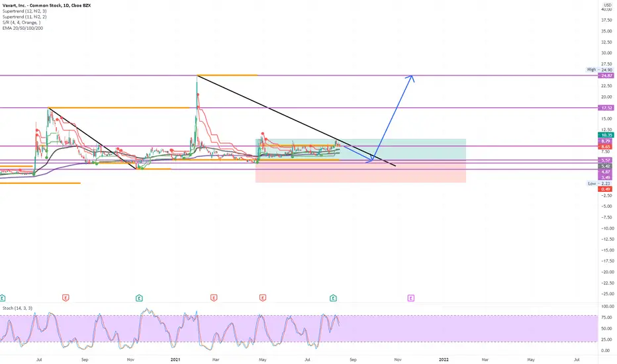617x364 pixels.
Task: Click the 100.00 level on Stoch scale
Action: tap(607, 306)
